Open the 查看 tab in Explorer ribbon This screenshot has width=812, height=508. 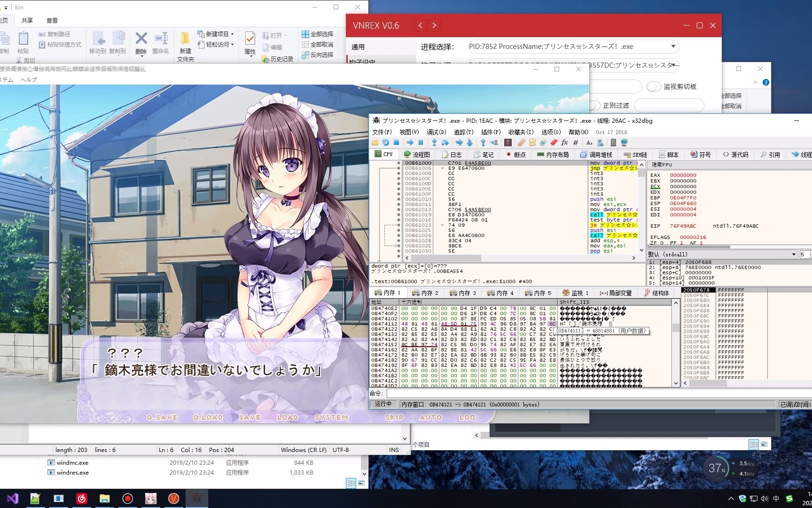point(52,20)
